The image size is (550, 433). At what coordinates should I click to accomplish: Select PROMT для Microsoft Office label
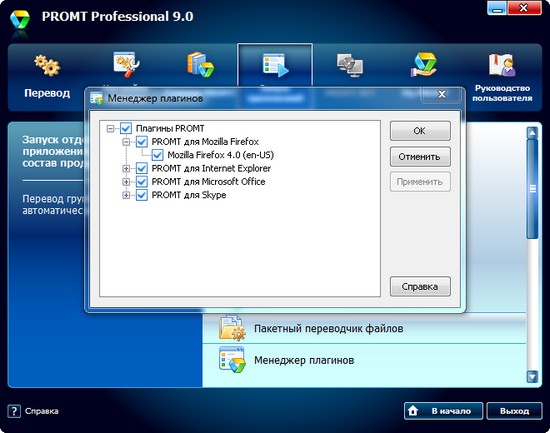point(208,182)
